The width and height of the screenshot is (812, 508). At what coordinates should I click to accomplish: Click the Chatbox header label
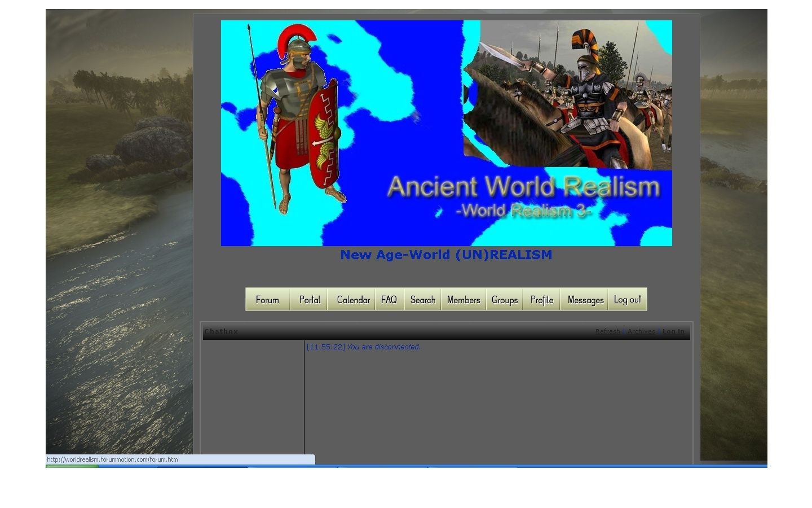[221, 331]
